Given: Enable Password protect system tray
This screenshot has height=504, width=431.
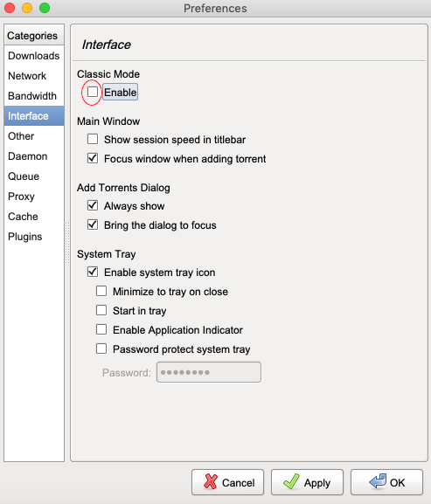Looking at the screenshot, I should (x=101, y=349).
